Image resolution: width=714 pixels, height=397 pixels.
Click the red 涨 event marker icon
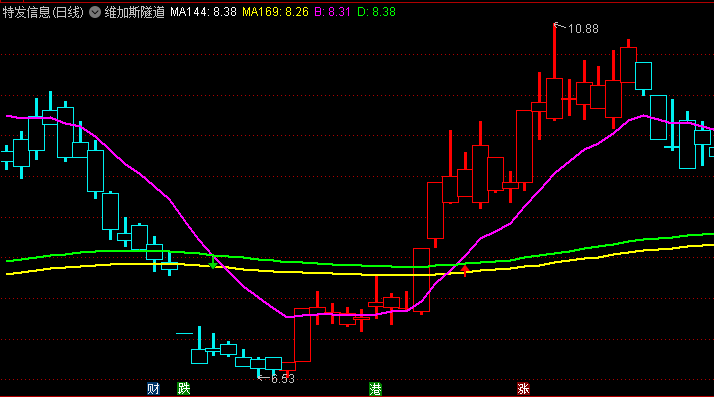pos(523,389)
